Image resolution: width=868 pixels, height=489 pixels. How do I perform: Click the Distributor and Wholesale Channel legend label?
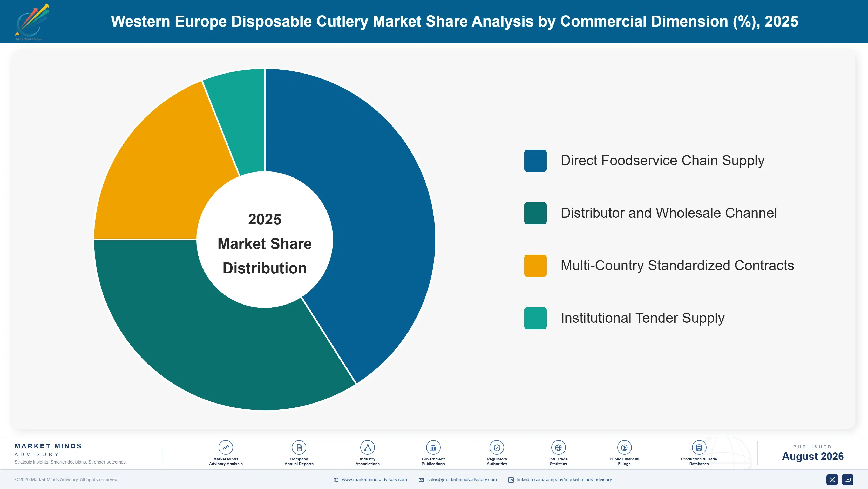[x=669, y=213]
